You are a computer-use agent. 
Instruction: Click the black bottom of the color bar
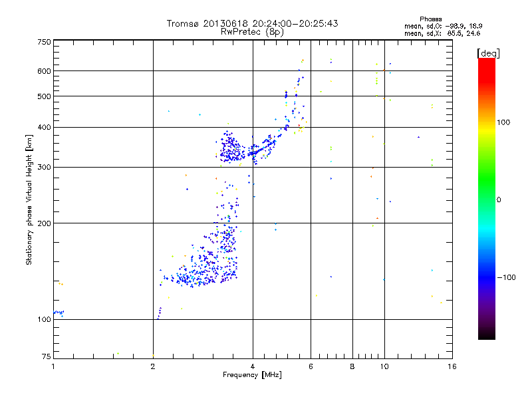tap(487, 334)
